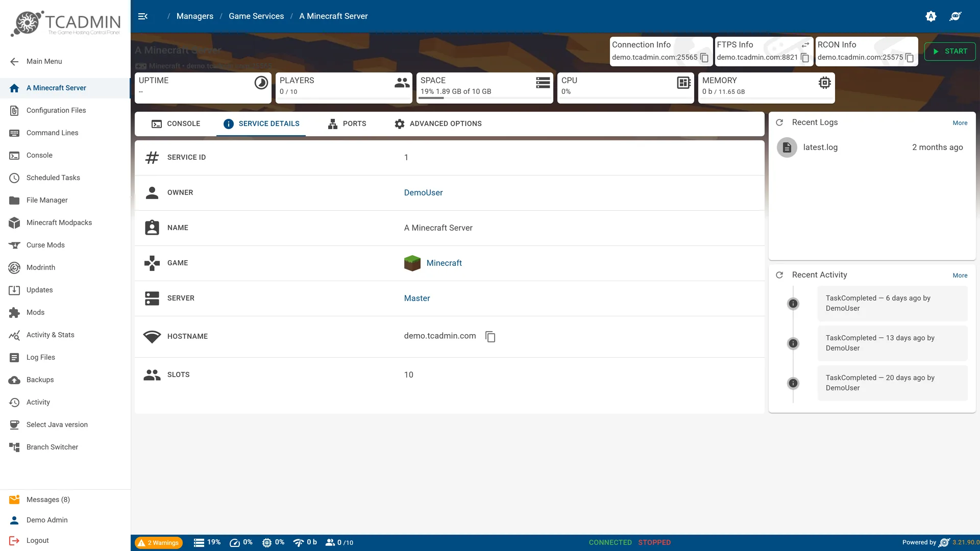Open Demo Admin profile
The height and width of the screenshot is (551, 980).
pos(65,520)
